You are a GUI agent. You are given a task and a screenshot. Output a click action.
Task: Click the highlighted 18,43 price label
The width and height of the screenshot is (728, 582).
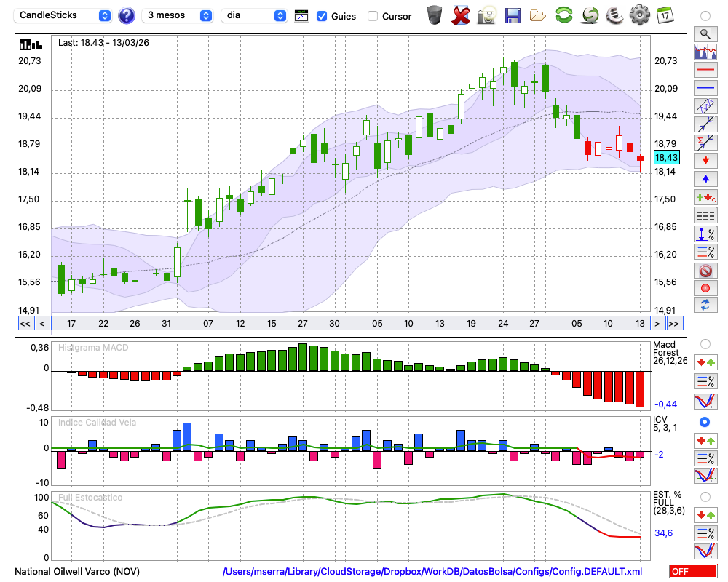coord(666,157)
